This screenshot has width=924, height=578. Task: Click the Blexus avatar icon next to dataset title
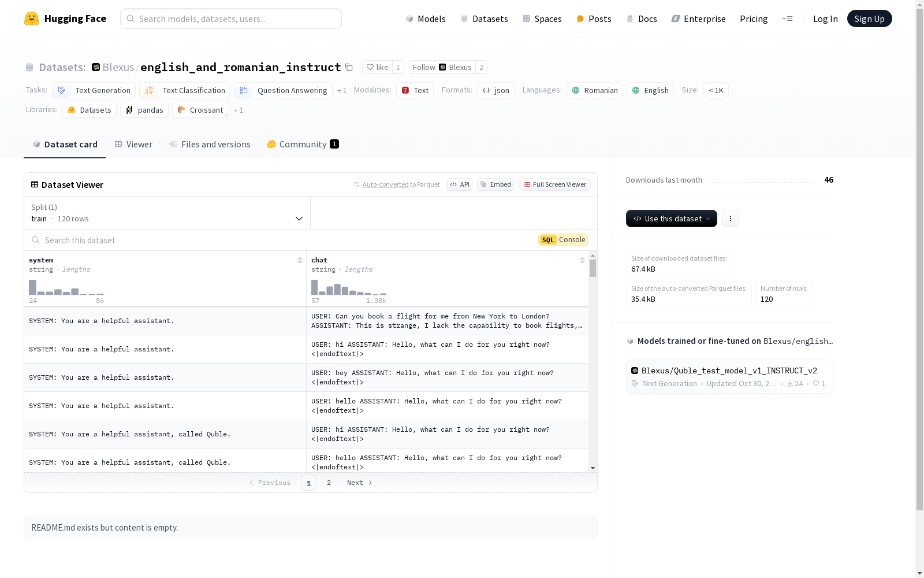96,67
